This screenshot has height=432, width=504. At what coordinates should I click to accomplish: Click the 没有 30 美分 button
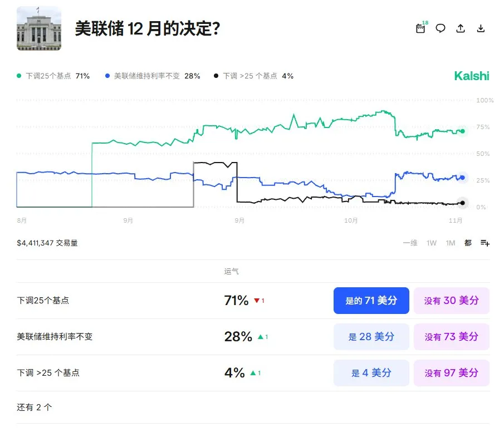[x=451, y=301]
